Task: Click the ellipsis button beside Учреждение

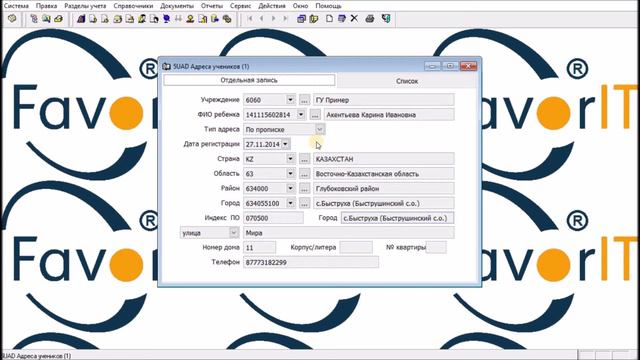Action: pos(304,100)
